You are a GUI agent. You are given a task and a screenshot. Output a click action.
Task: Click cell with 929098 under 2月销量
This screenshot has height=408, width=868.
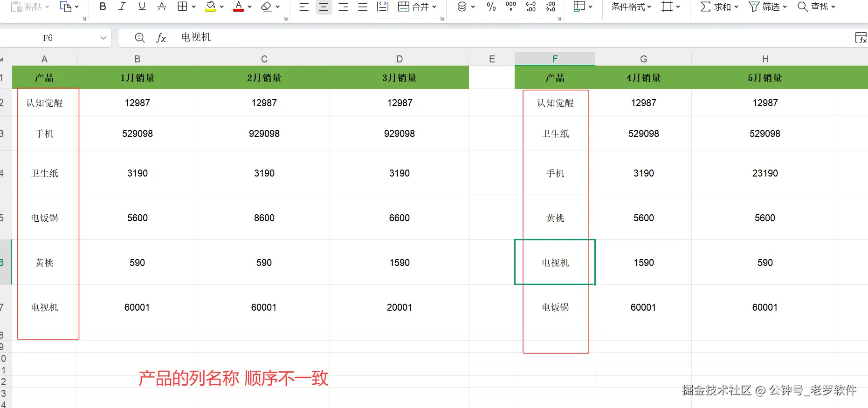coord(264,134)
